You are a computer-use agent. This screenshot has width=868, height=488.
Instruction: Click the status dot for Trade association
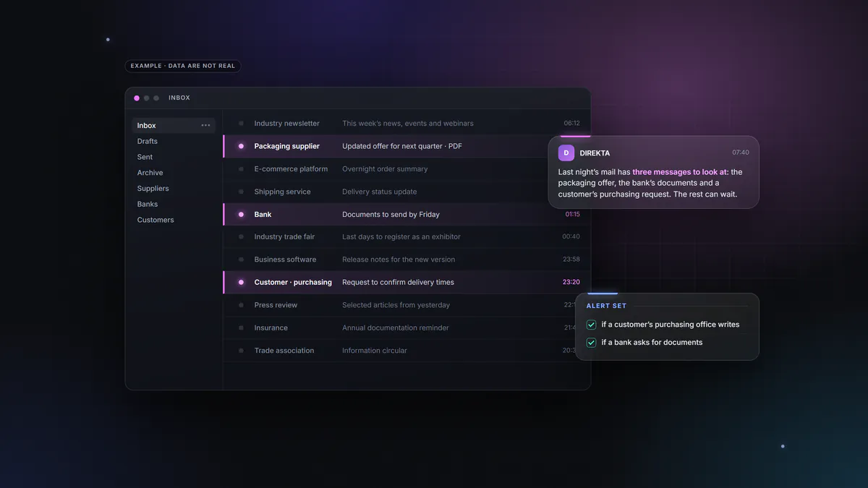[241, 351]
